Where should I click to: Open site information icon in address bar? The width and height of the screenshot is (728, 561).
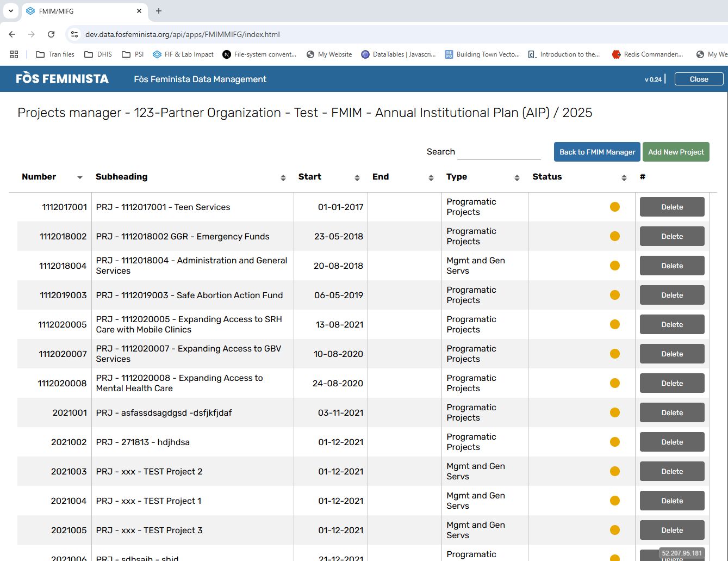pyautogui.click(x=74, y=34)
